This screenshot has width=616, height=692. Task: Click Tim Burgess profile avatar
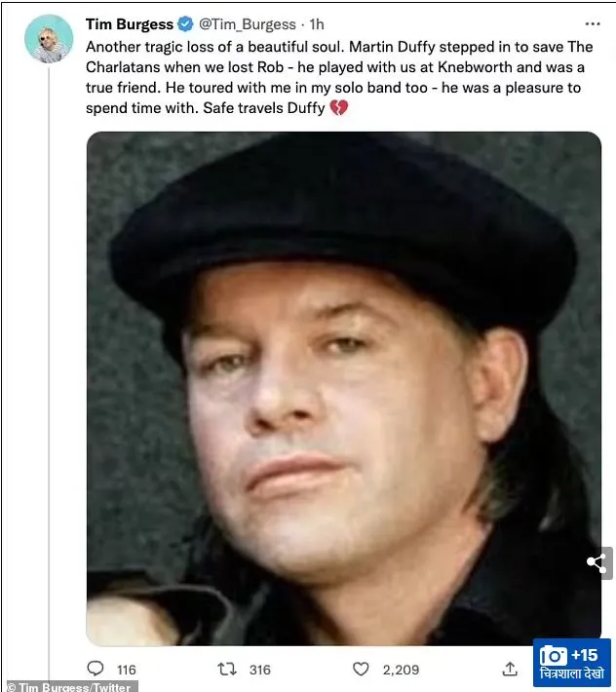click(49, 39)
